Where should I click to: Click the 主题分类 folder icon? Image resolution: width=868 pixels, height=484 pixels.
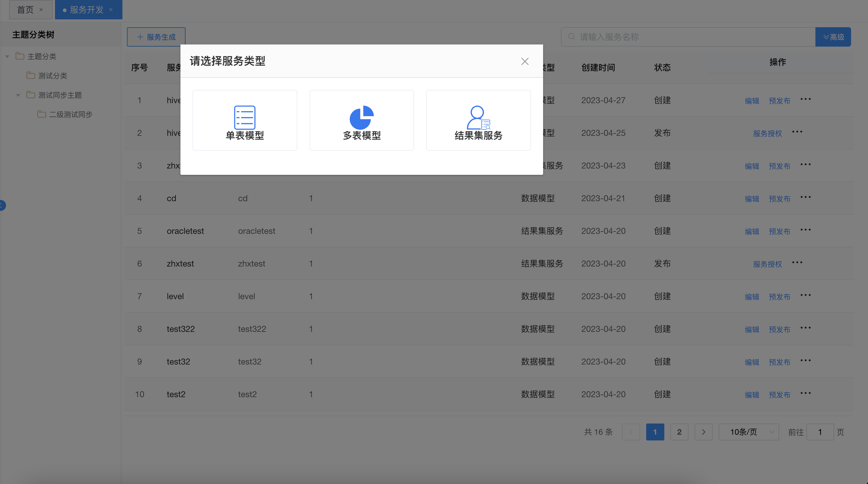coord(20,56)
